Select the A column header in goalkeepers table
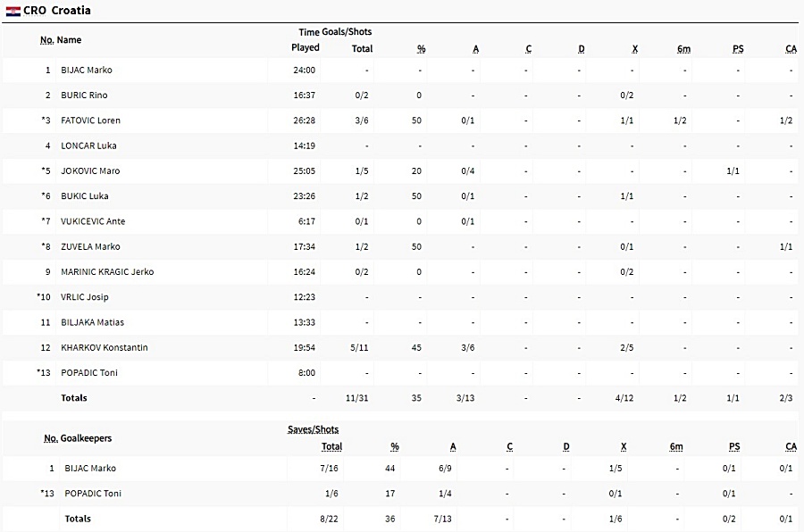This screenshot has width=804, height=532. click(x=453, y=447)
